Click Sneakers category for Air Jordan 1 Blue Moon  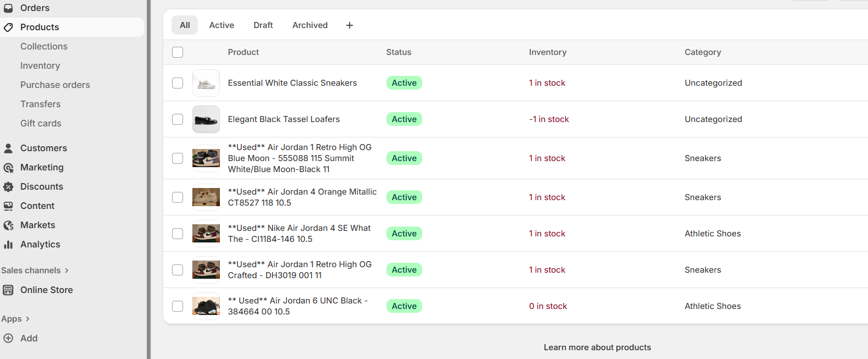pos(703,158)
